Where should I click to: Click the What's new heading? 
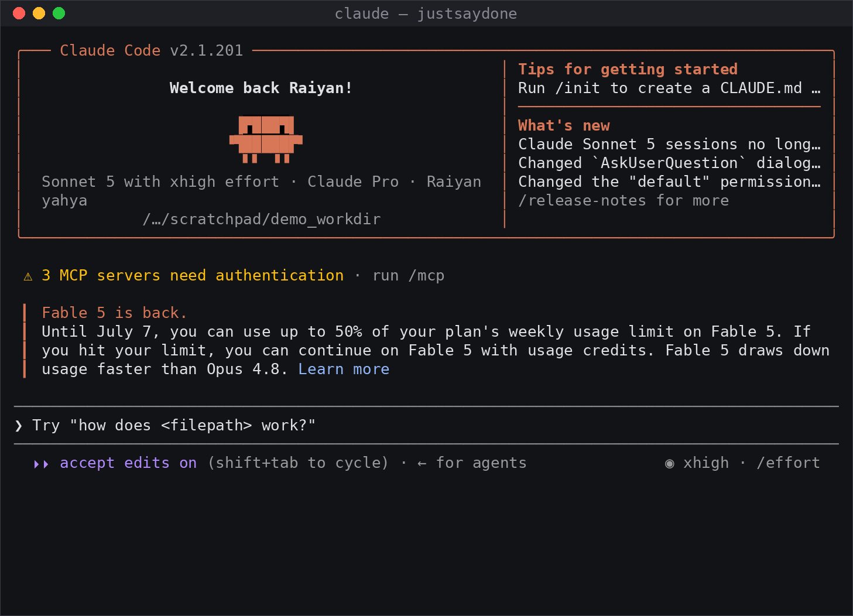[x=564, y=125]
